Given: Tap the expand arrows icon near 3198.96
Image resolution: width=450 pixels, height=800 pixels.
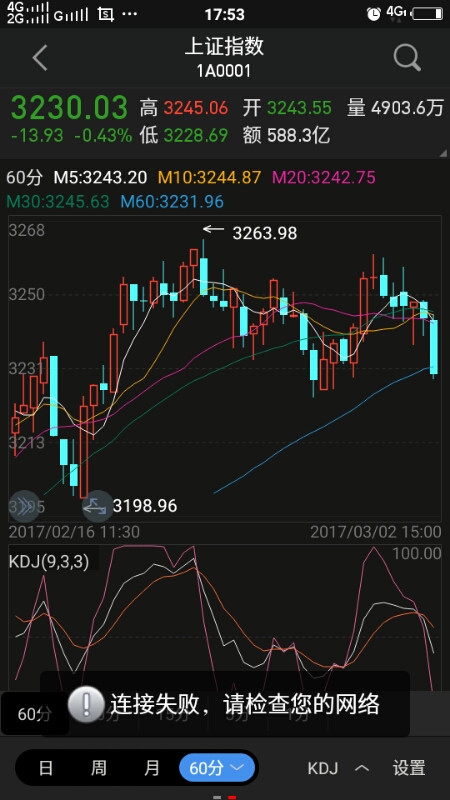Looking at the screenshot, I should 95,506.
